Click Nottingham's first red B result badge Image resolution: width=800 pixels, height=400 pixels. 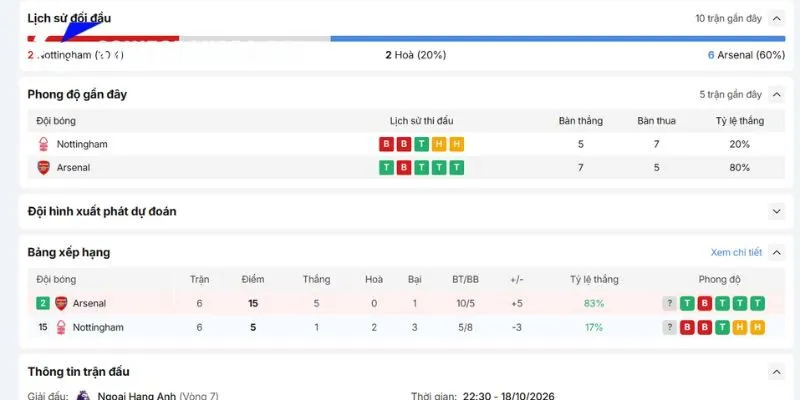[x=386, y=144]
